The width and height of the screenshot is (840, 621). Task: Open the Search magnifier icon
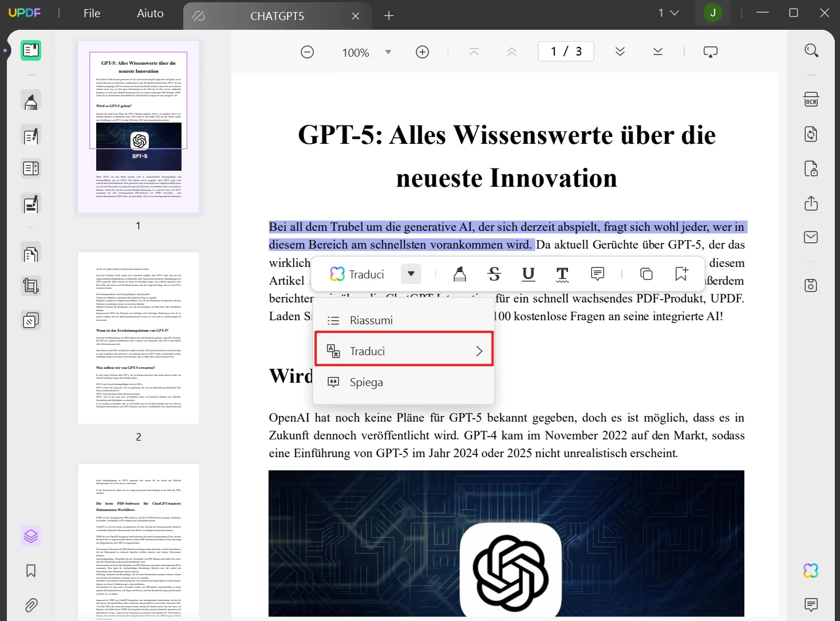(811, 50)
